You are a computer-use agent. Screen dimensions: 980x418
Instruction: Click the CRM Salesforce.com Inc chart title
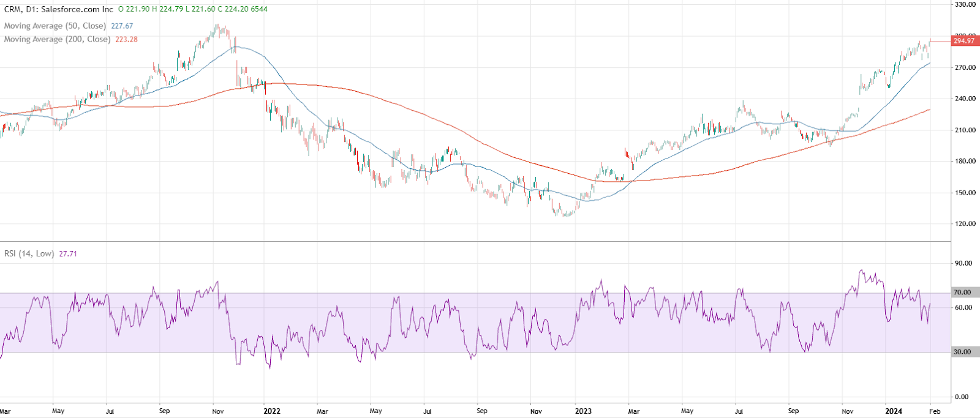click(59, 9)
